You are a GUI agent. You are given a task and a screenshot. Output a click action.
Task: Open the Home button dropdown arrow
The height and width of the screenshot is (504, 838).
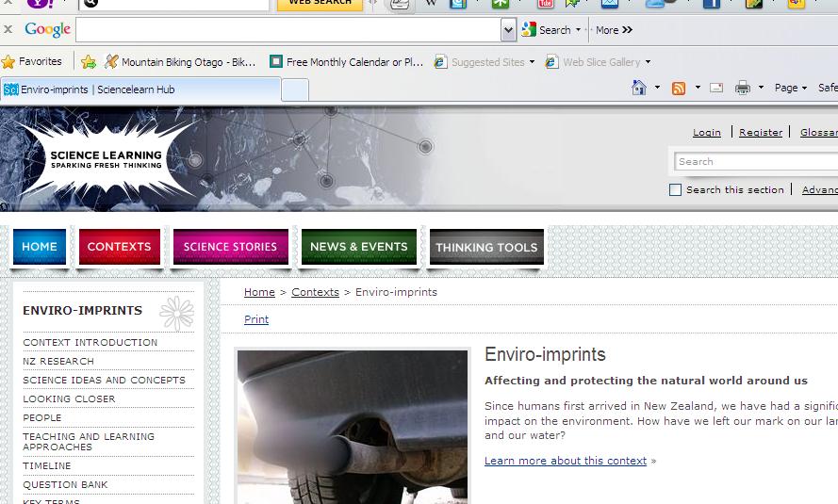pyautogui.click(x=657, y=87)
